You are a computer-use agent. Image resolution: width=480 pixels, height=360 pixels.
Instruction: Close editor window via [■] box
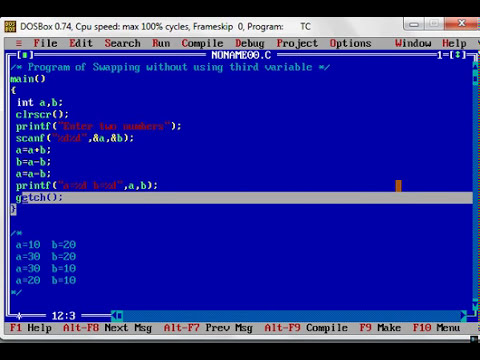[25, 55]
